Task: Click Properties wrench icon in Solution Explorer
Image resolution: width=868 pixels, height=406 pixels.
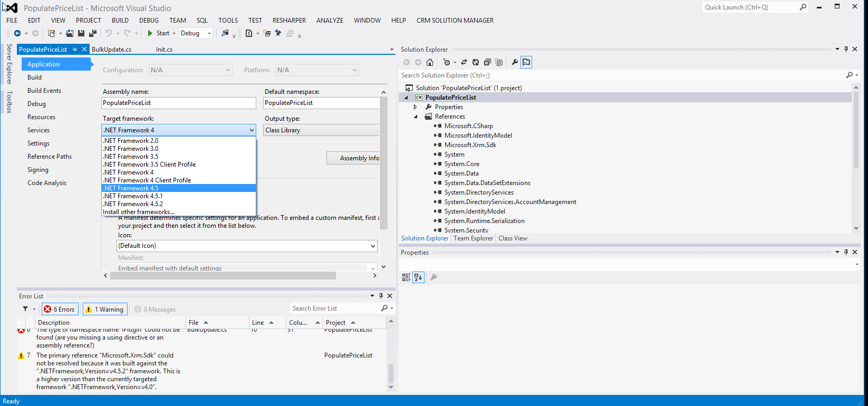Action: click(515, 62)
